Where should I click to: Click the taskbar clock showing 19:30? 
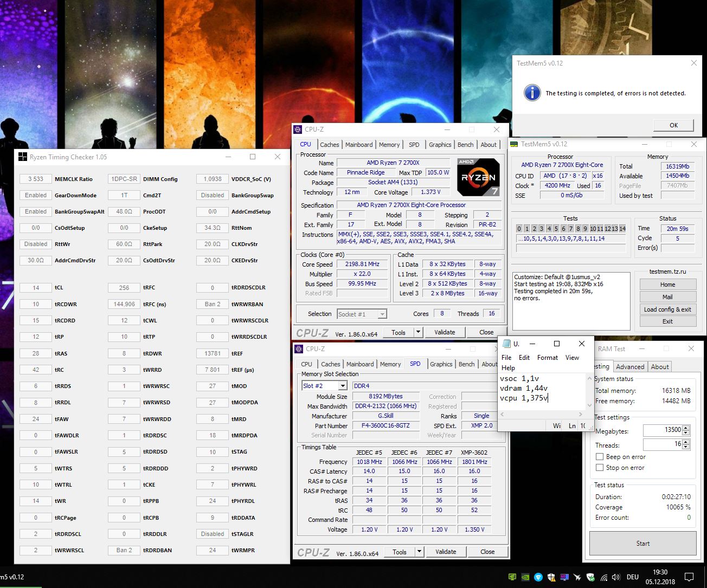pos(660,572)
